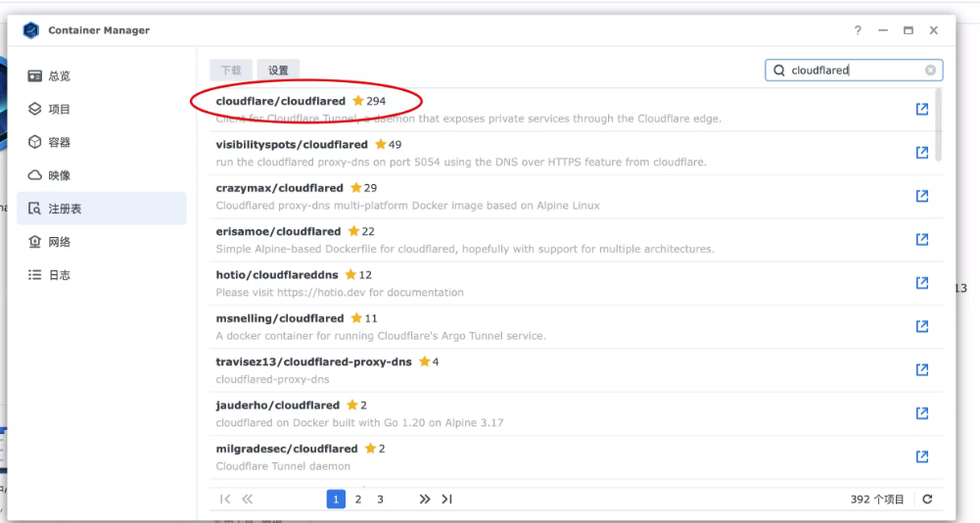Click the "Cloudflare Tunnel daemon" description
Viewport: 980px width, 523px height.
click(x=283, y=466)
